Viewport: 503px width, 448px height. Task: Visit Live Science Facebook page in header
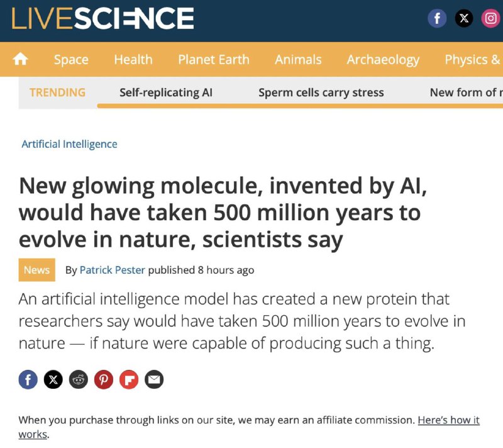pos(437,18)
